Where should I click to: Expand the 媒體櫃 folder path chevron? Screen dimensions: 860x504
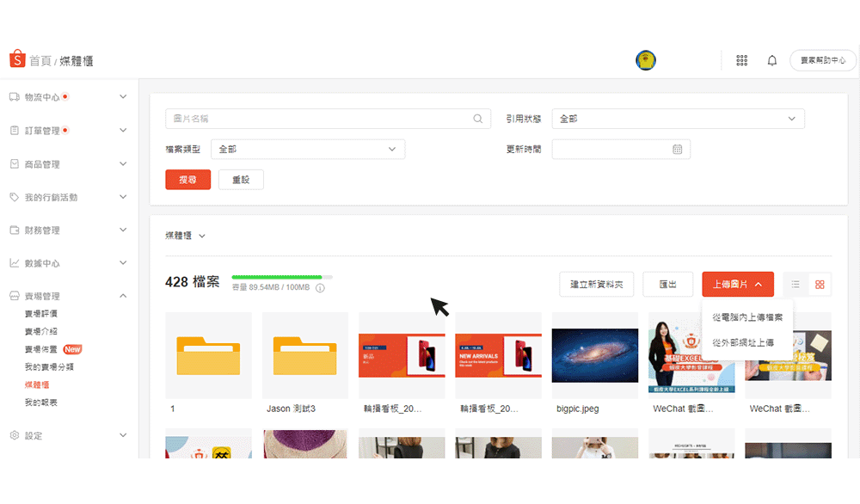[202, 236]
